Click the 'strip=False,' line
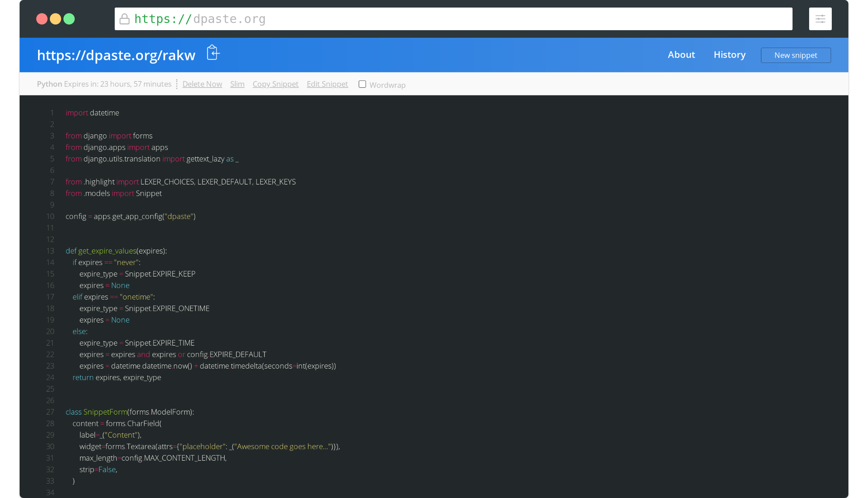The width and height of the screenshot is (868, 498). pyautogui.click(x=98, y=470)
